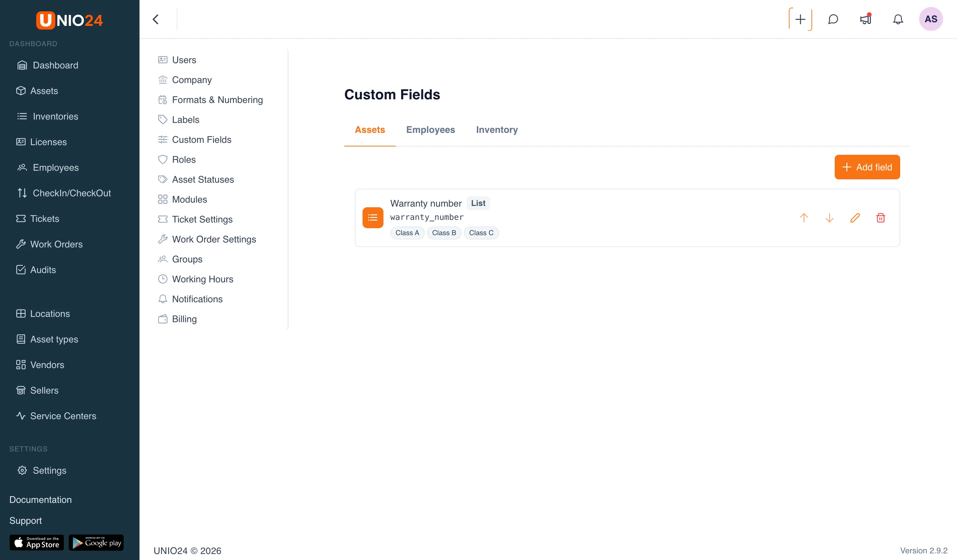
Task: Open Formats & Numbering settings
Action: click(x=210, y=100)
